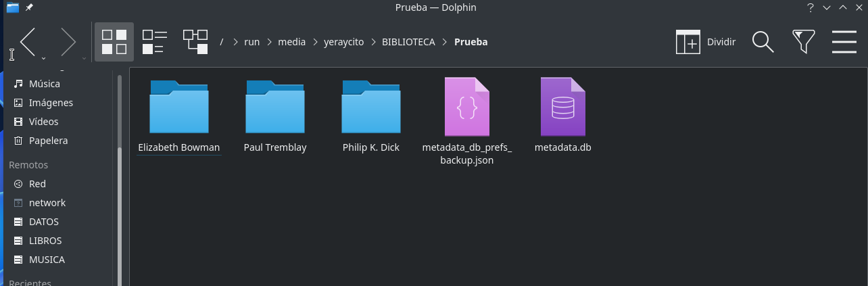Toggle the filter bar funnel icon
Image resolution: width=868 pixels, height=286 pixels.
coord(803,42)
